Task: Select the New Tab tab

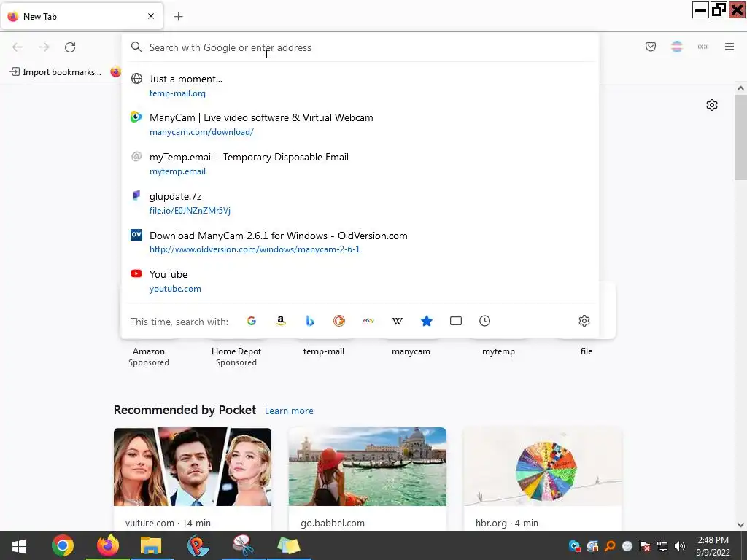Action: pyautogui.click(x=82, y=16)
